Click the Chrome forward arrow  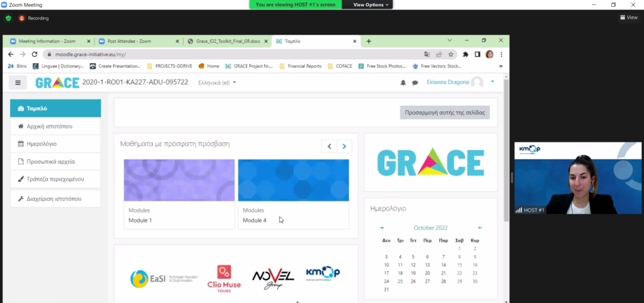pos(23,54)
